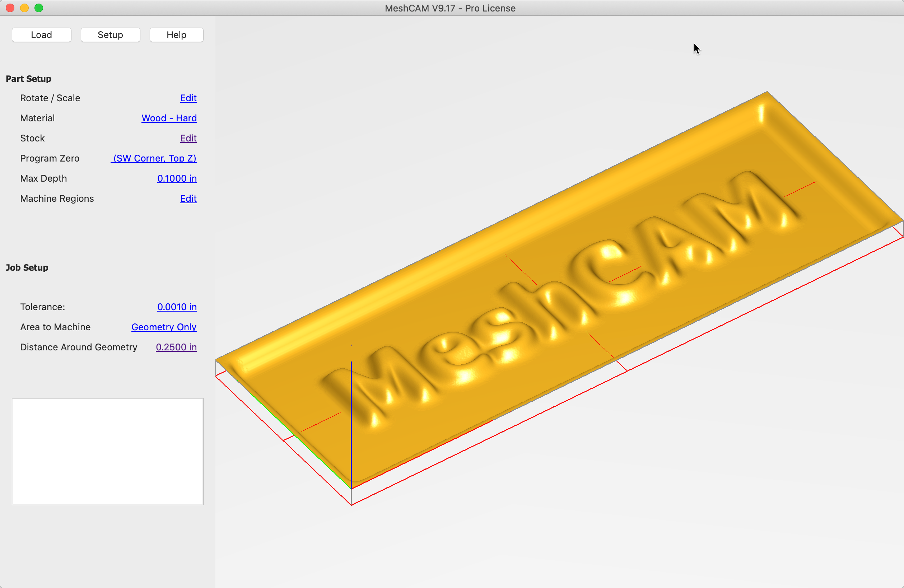The image size is (904, 588).
Task: Change Tolerance value 0.0010 in
Action: tap(177, 307)
